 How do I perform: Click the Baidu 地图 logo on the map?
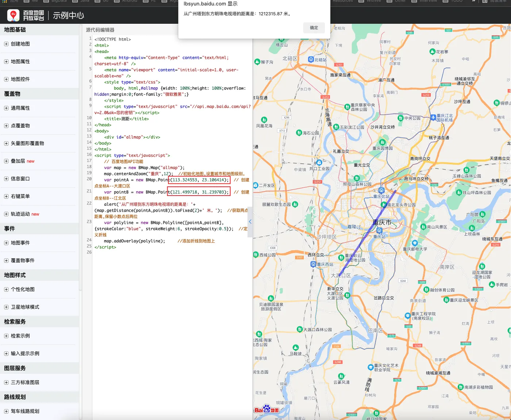pos(267,409)
